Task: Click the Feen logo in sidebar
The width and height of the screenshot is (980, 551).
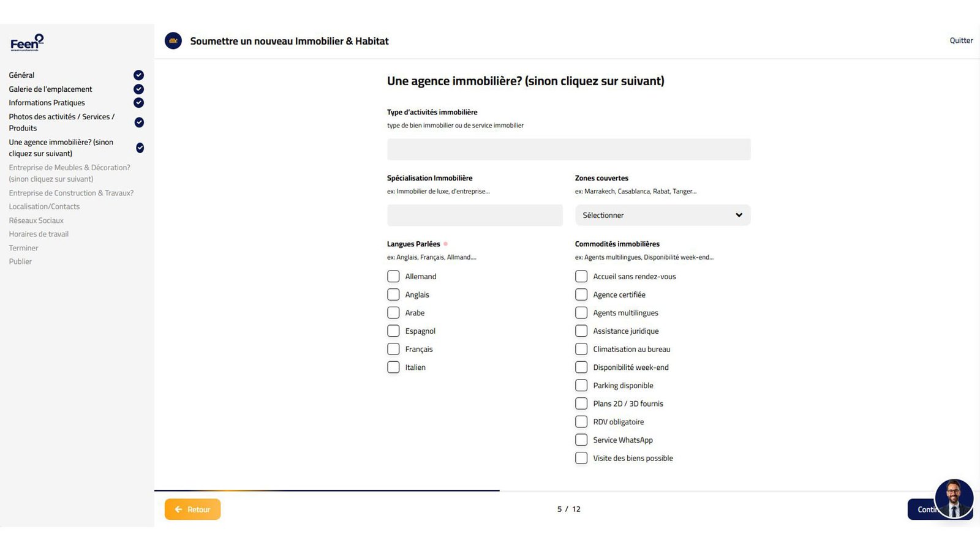Action: click(27, 42)
